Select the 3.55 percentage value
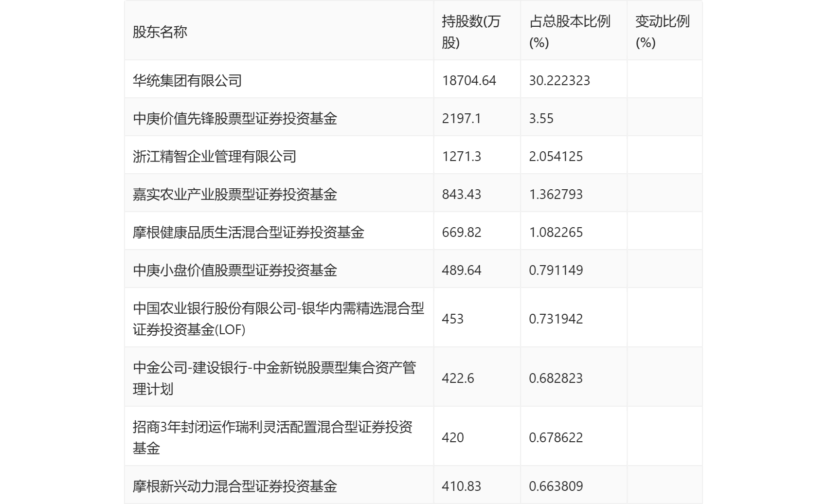The height and width of the screenshot is (504, 827). click(x=541, y=118)
